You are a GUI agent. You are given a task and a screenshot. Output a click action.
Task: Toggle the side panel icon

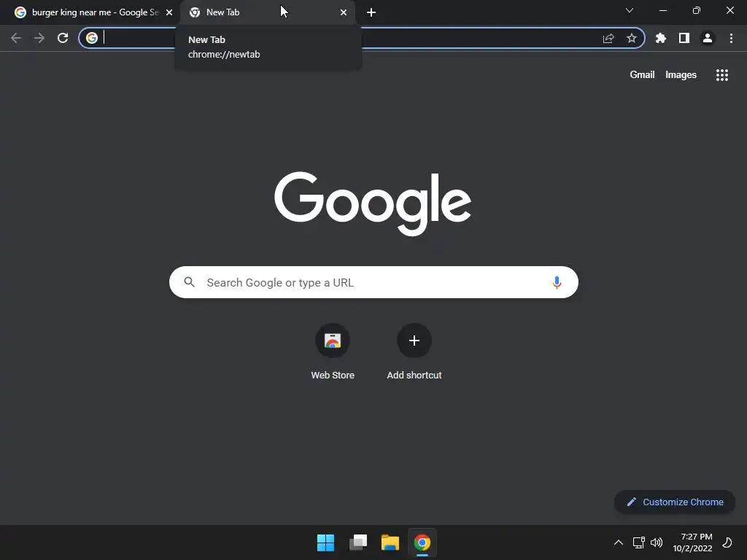click(x=684, y=38)
